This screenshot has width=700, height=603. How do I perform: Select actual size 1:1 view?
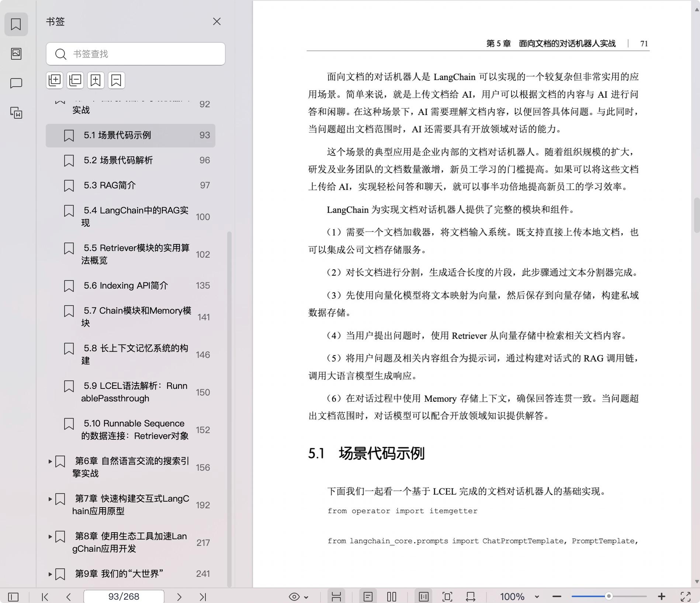(x=423, y=597)
